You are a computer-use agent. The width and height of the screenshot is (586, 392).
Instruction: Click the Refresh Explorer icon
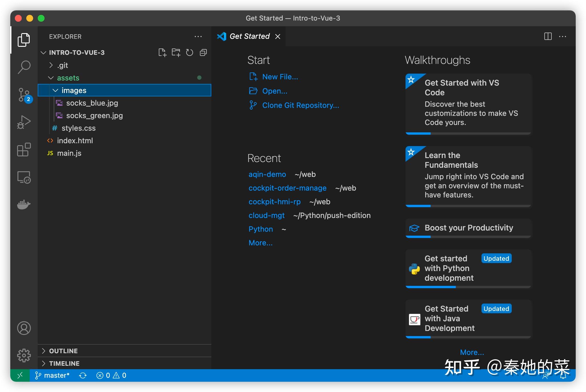[x=190, y=52]
